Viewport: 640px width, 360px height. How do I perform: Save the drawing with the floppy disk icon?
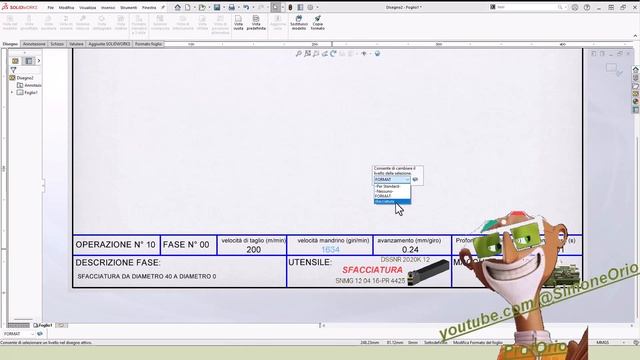point(217,7)
